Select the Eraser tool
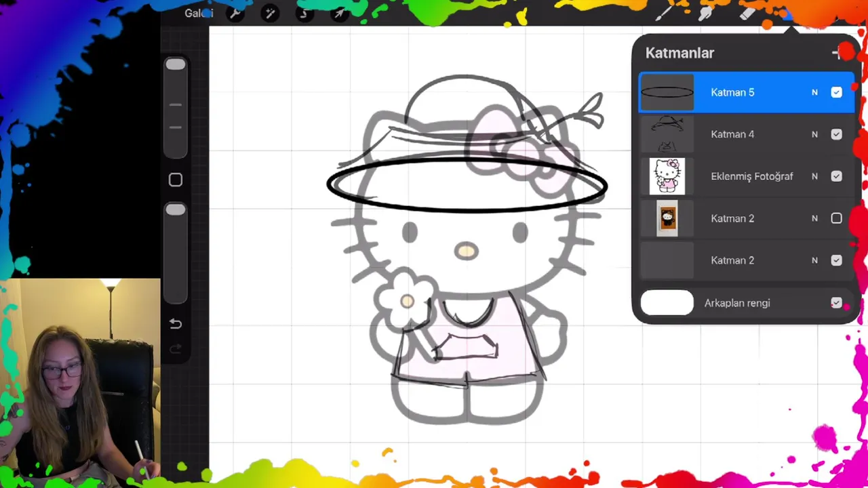This screenshot has width=868, height=488. pos(747,13)
